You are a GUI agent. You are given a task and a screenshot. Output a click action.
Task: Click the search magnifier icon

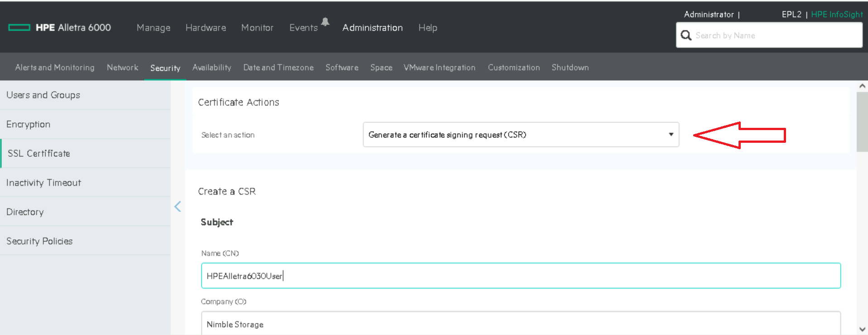point(686,35)
